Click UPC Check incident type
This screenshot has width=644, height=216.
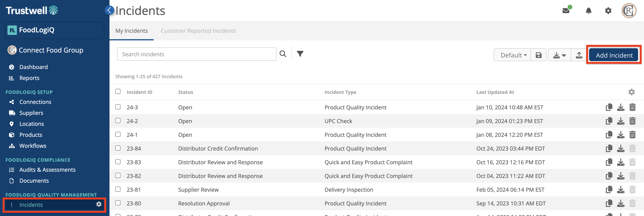pyautogui.click(x=338, y=121)
